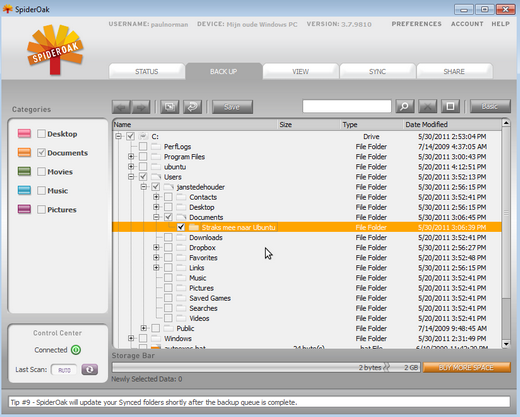Open the ACCOUNT menu
Image resolution: width=520 pixels, height=417 pixels.
pyautogui.click(x=467, y=24)
